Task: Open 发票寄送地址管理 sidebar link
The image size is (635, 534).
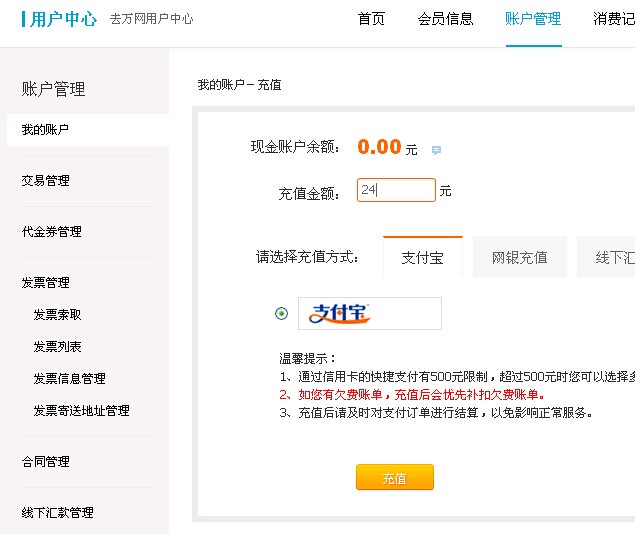Action: 81,411
